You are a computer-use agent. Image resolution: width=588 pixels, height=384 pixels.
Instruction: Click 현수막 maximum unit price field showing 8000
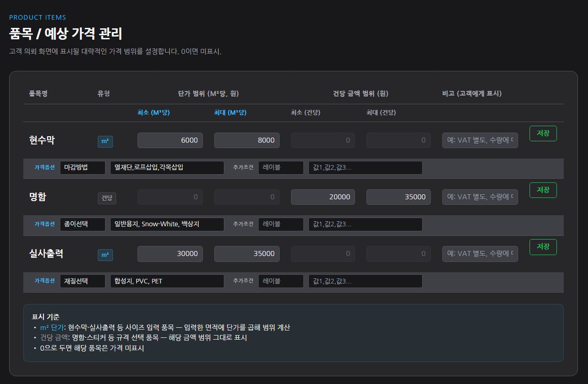247,140
